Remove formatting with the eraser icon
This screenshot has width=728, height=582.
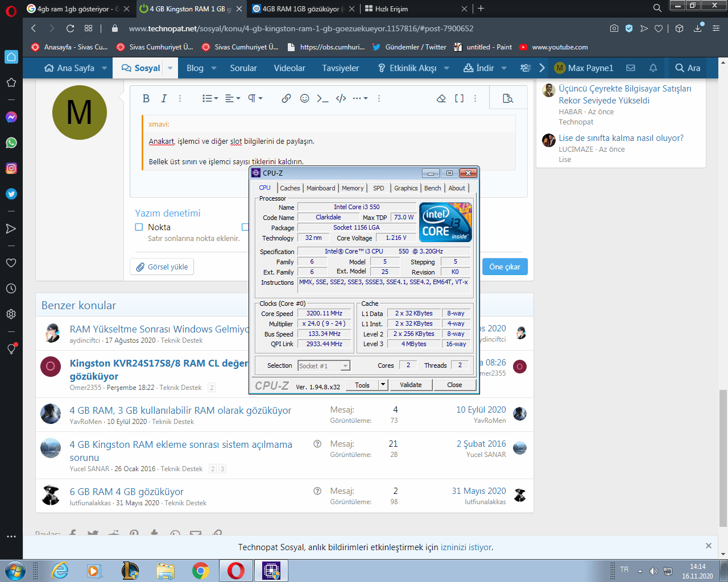tap(440, 98)
